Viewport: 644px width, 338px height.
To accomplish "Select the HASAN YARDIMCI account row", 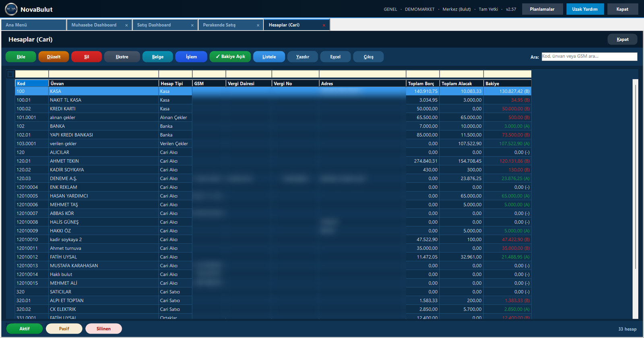I will pyautogui.click(x=273, y=196).
